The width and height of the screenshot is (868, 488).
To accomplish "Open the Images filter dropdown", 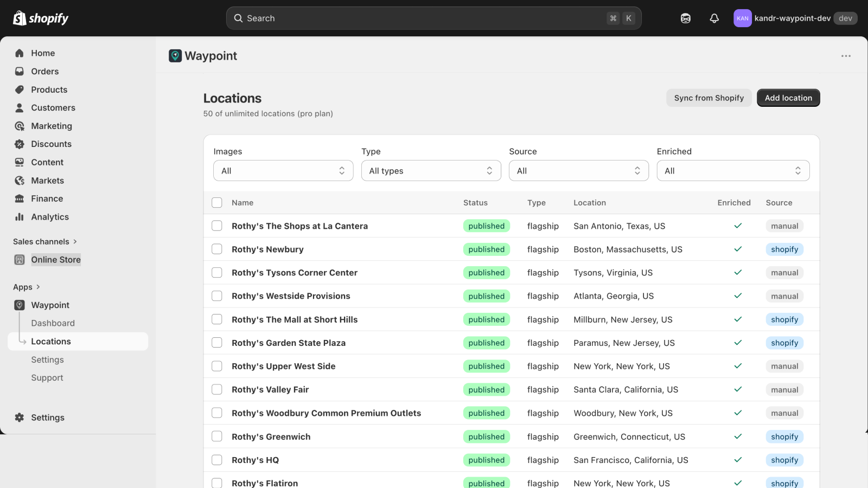I will [x=283, y=171].
